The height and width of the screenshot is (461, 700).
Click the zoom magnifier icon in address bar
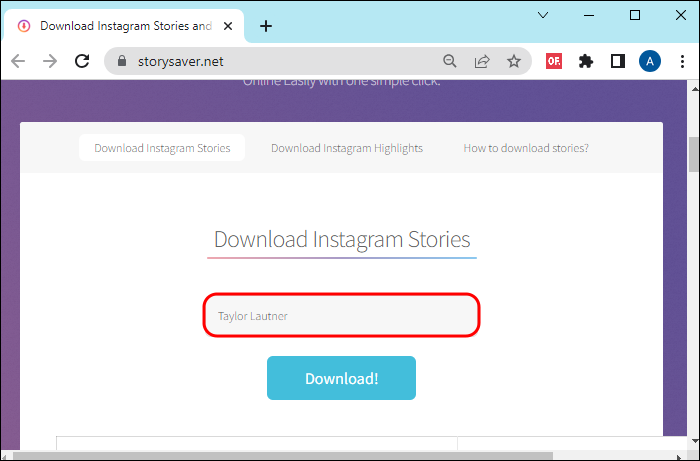tap(450, 61)
